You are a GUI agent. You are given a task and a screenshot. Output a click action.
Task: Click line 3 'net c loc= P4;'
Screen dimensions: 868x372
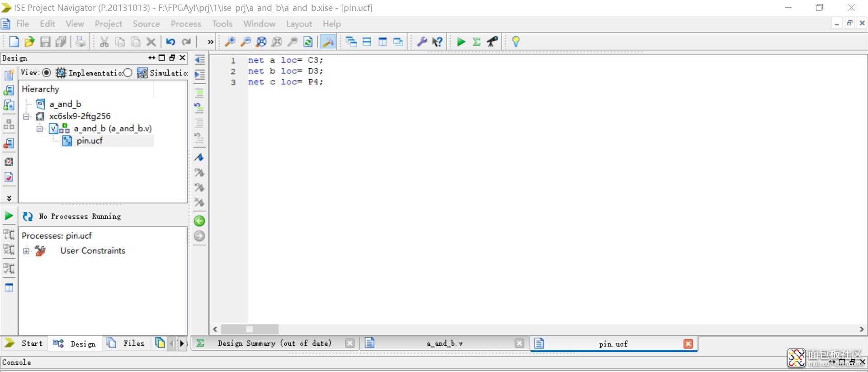285,82
